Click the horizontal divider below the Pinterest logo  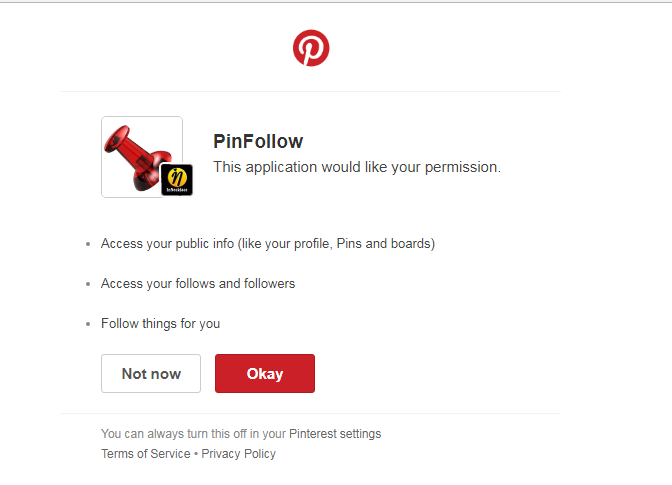(310, 91)
